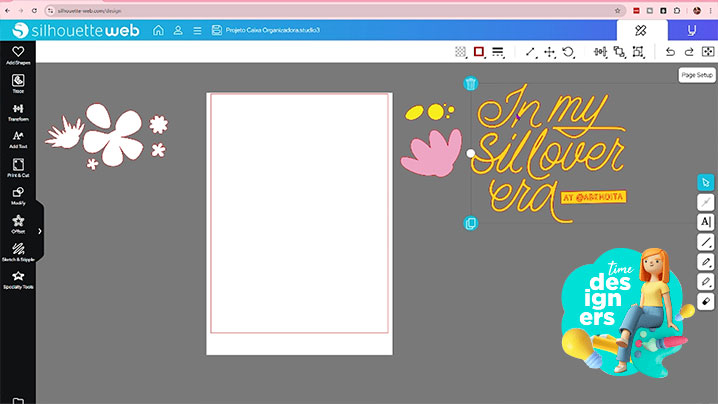Expand the left sidebar with chevron
The width and height of the screenshot is (718, 404).
click(x=40, y=231)
